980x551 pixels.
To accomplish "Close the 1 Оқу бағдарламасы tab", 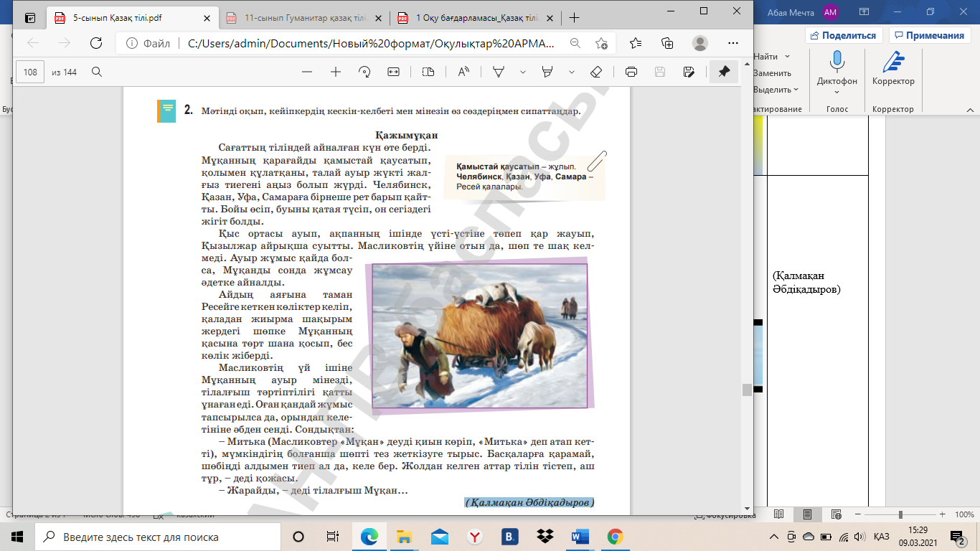I will [552, 18].
